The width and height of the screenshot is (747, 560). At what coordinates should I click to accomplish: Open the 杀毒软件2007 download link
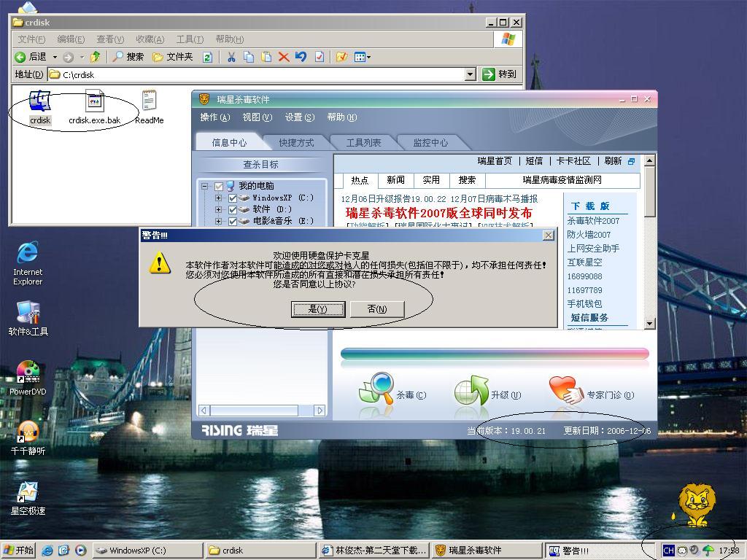[593, 221]
